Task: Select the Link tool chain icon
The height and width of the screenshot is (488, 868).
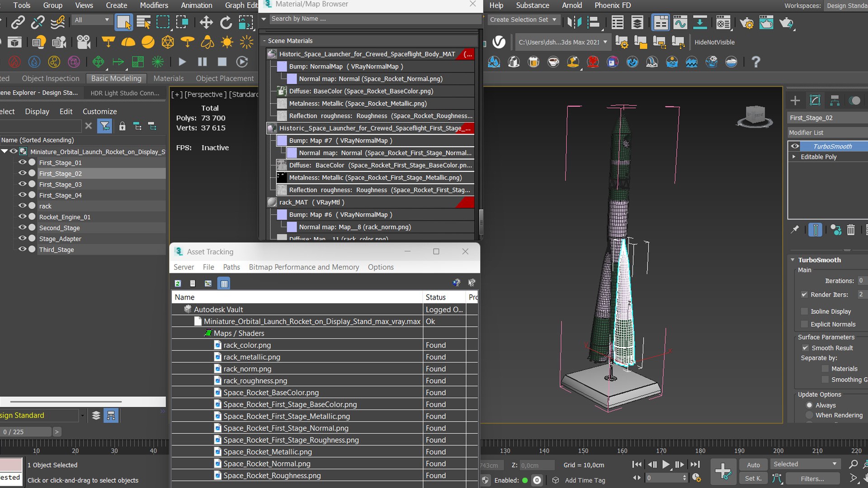Action: (18, 22)
